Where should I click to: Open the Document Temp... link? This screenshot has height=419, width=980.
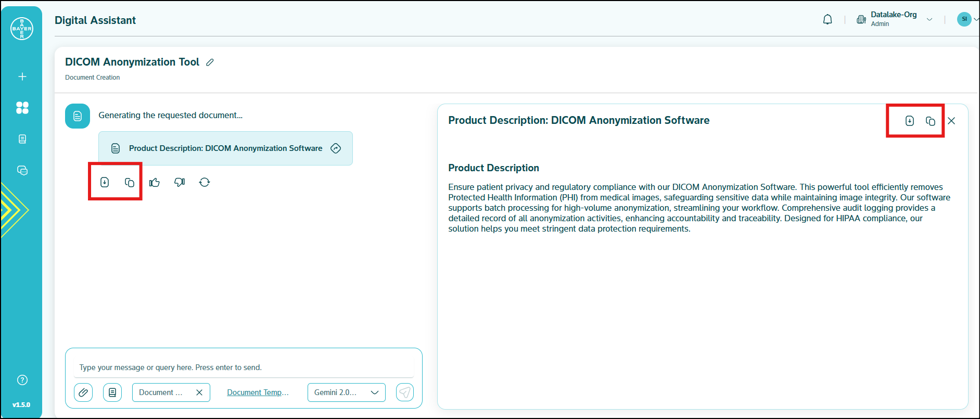tap(258, 392)
